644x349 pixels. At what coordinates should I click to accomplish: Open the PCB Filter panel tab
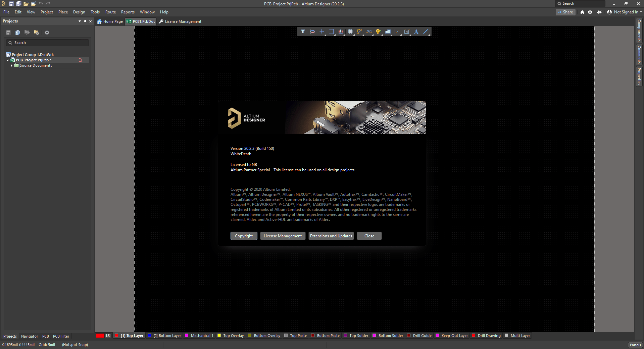coord(61,336)
